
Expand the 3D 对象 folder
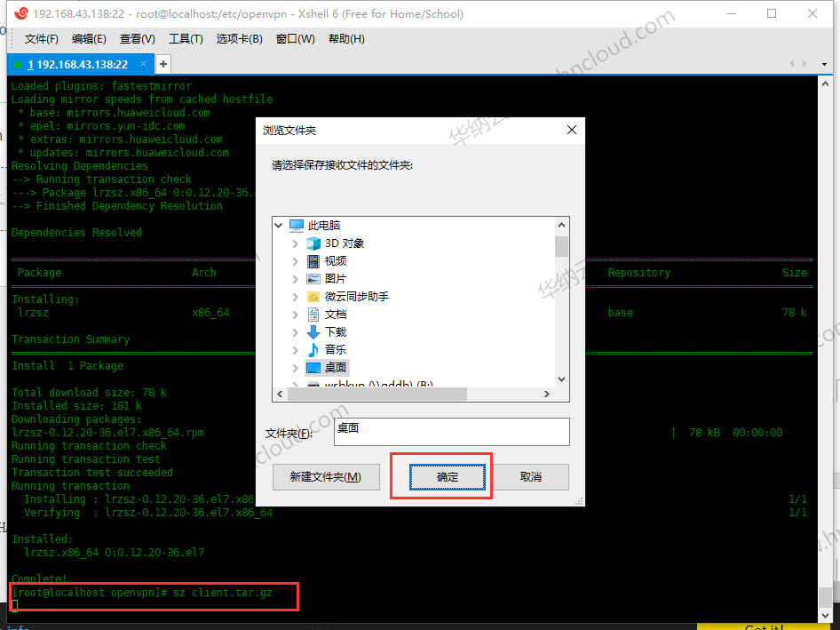tap(295, 243)
